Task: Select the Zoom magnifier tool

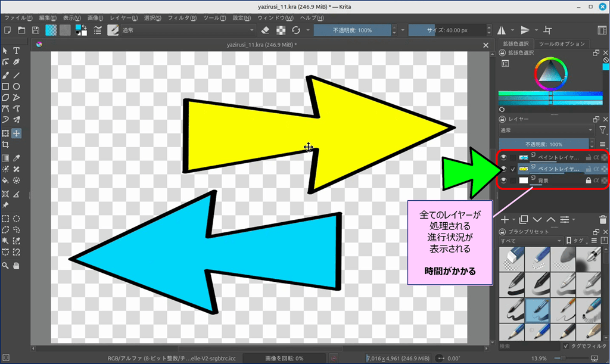Action: click(5, 265)
